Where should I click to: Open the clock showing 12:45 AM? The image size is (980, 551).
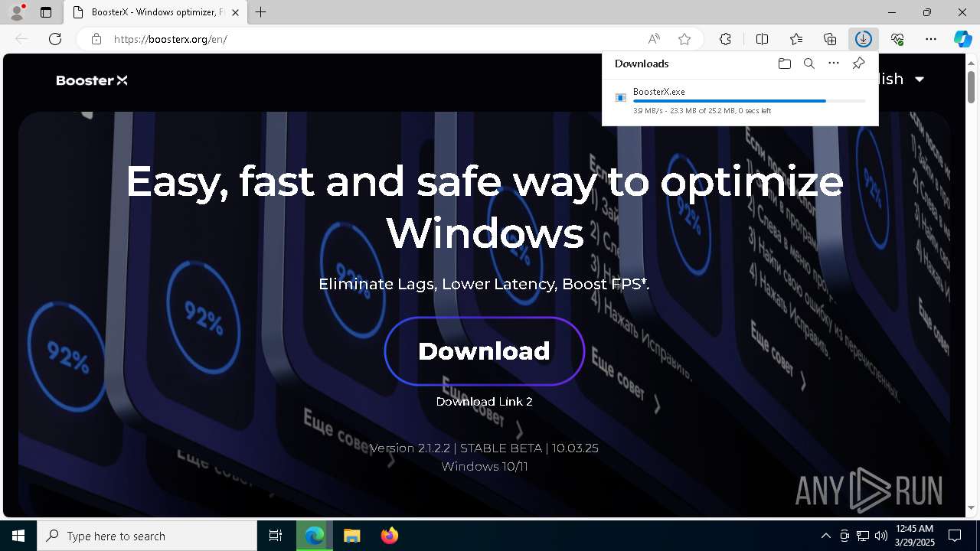[x=914, y=536]
